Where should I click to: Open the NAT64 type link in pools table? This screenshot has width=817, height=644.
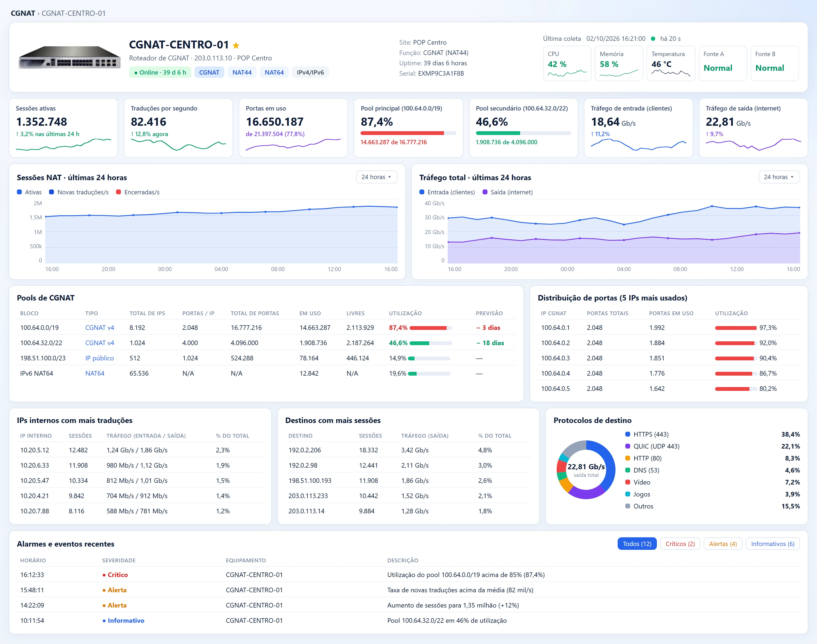[x=95, y=373]
